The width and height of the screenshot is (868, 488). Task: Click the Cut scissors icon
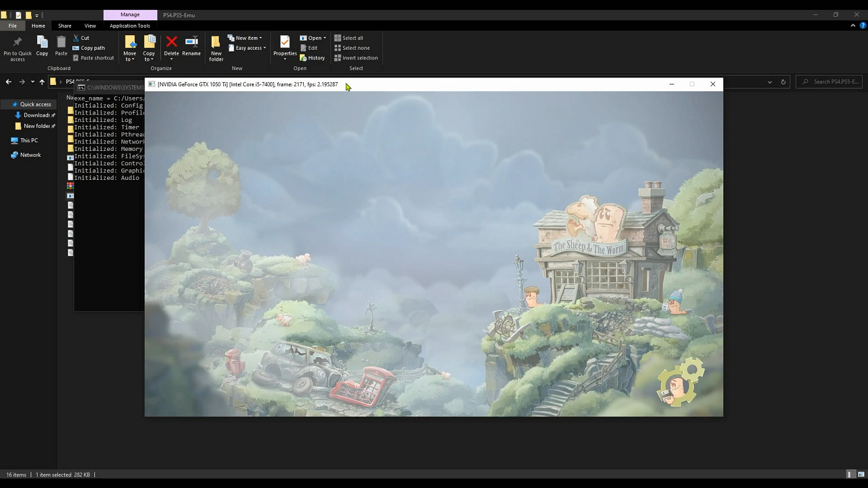pos(76,38)
